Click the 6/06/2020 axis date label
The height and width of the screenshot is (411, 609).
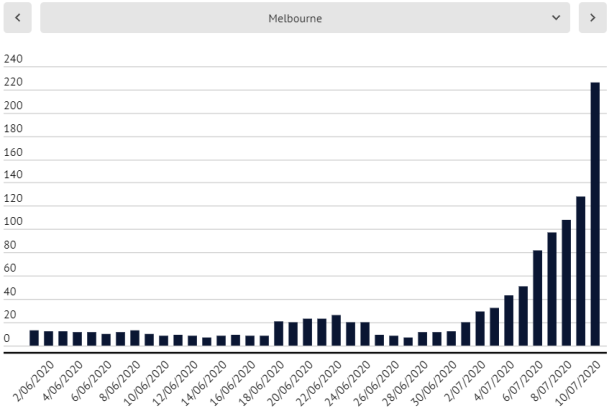point(91,381)
